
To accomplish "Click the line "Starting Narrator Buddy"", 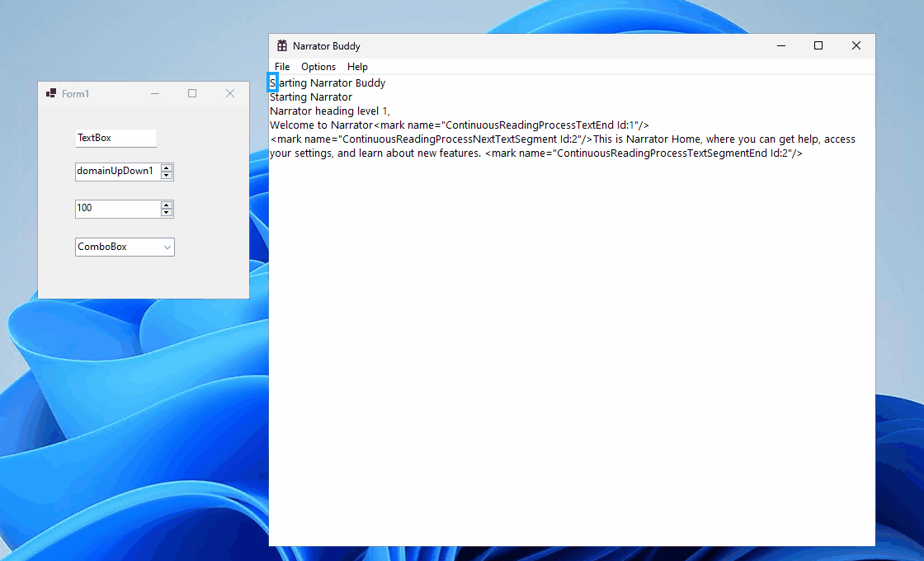I will [328, 83].
